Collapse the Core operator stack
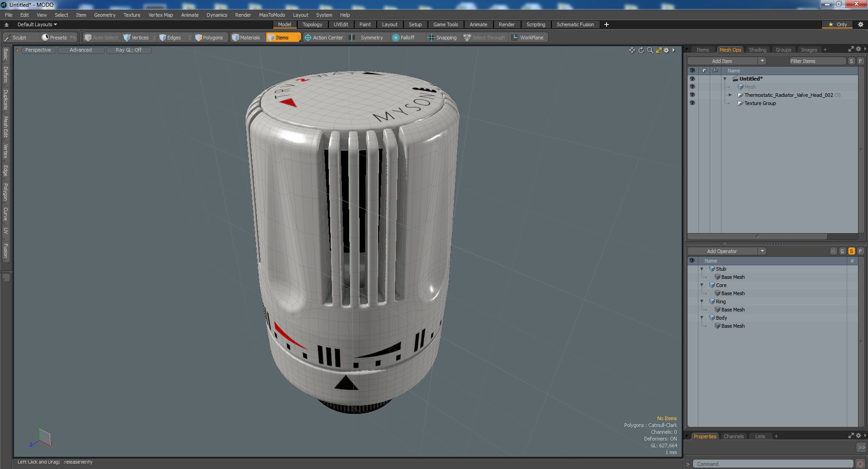This screenshot has width=868, height=469. pos(702,285)
